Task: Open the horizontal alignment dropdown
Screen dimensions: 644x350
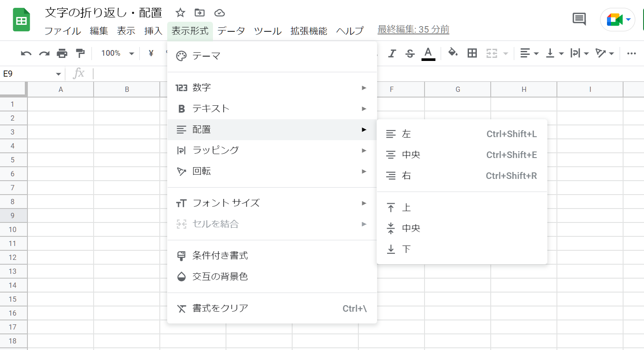Action: pyautogui.click(x=529, y=53)
